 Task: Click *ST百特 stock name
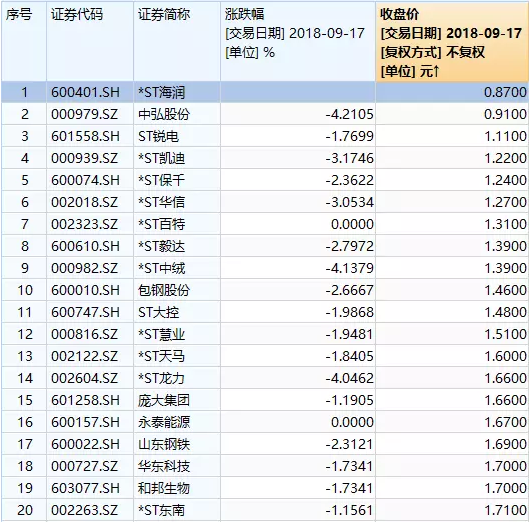(x=162, y=224)
